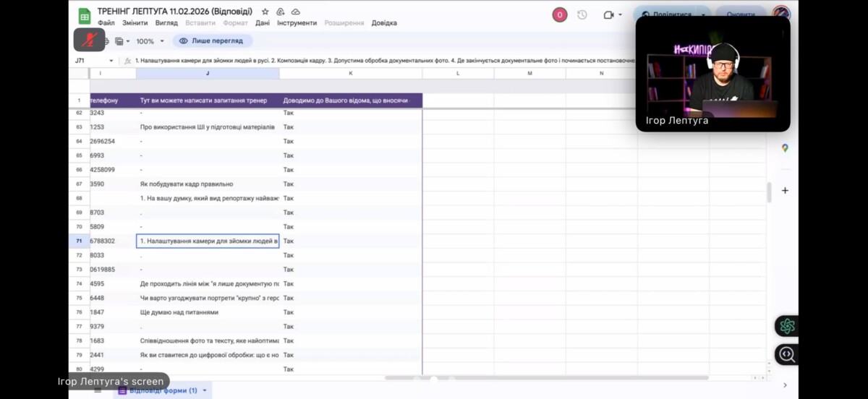868x399 pixels.
Task: Open the Google Maps side panel icon
Action: (785, 148)
